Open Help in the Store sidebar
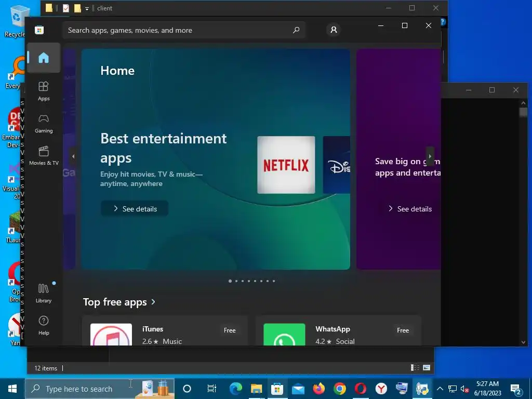This screenshot has width=532, height=399. tap(44, 325)
